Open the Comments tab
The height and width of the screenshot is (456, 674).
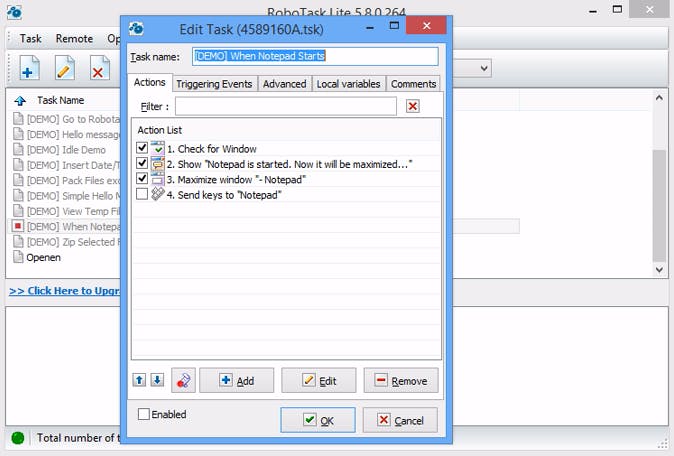pyautogui.click(x=414, y=84)
